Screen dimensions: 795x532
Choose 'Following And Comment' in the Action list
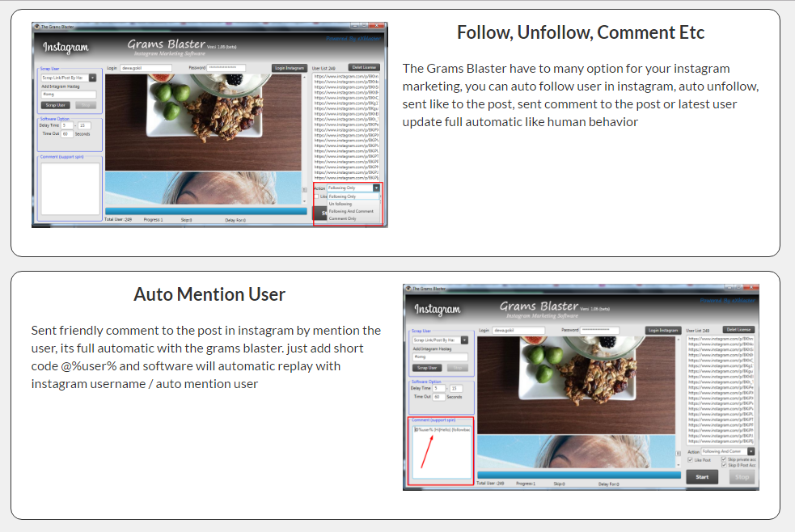(353, 211)
